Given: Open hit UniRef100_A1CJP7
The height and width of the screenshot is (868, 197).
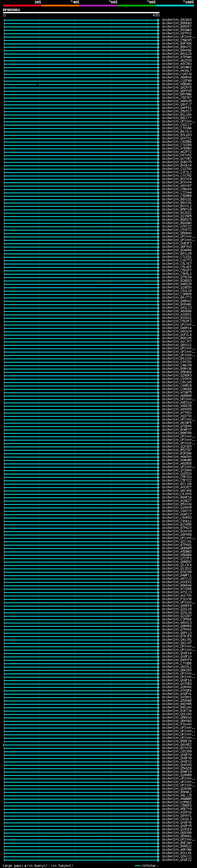Looking at the screenshot, I should (x=176, y=341).
